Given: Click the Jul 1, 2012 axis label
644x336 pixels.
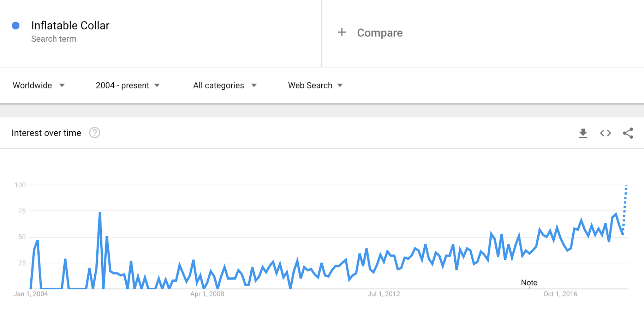Looking at the screenshot, I should 384,294.
